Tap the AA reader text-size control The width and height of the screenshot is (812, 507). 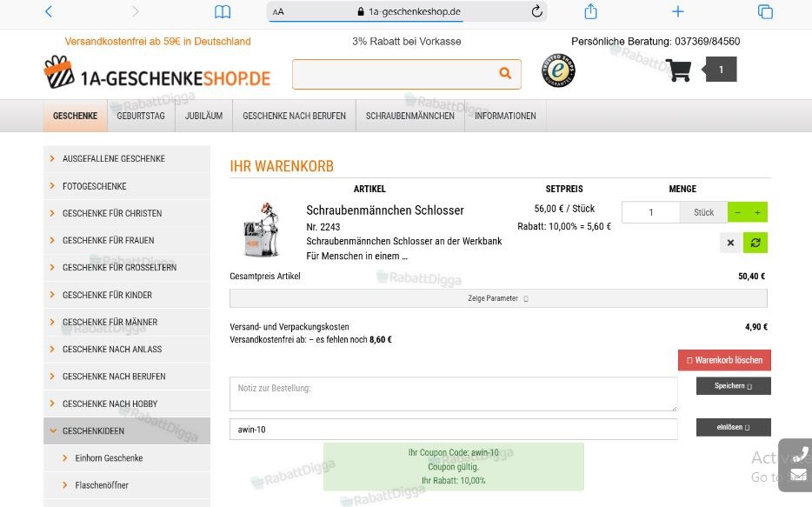(278, 12)
